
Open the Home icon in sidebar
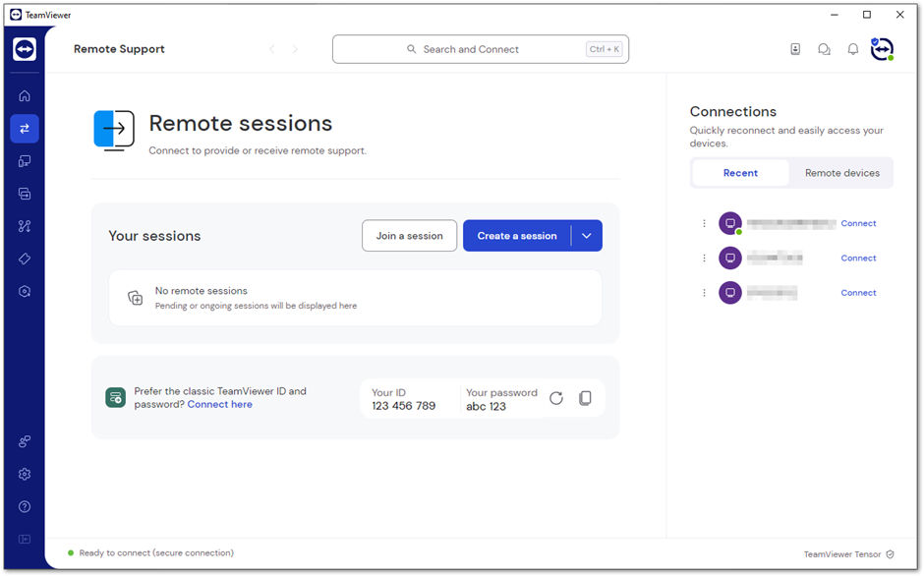(25, 95)
